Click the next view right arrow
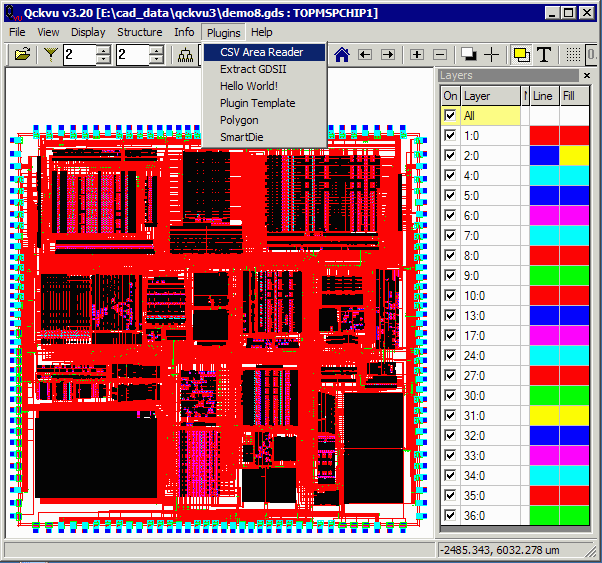The width and height of the screenshot is (602, 563). pos(388,55)
